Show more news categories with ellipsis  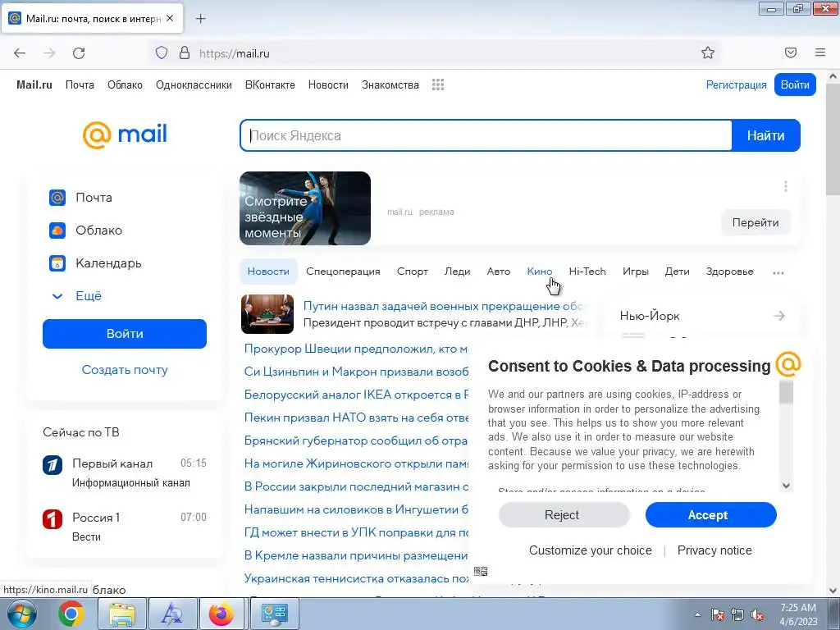(x=778, y=272)
